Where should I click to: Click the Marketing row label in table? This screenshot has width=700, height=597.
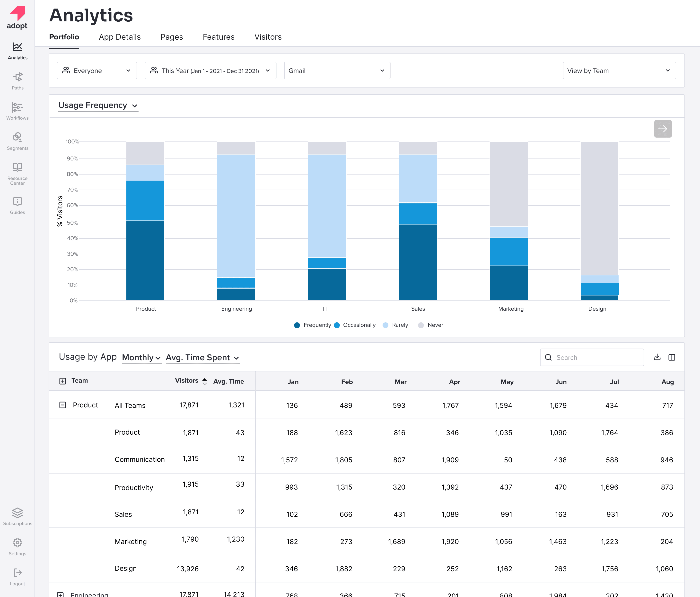(x=131, y=542)
